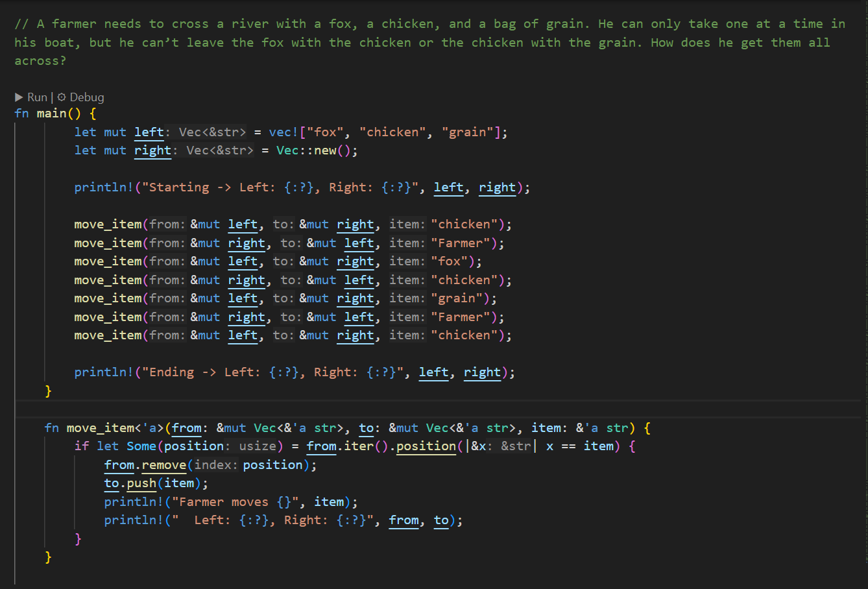
Task: Click the vec! macro on the left declaration
Action: point(283,132)
